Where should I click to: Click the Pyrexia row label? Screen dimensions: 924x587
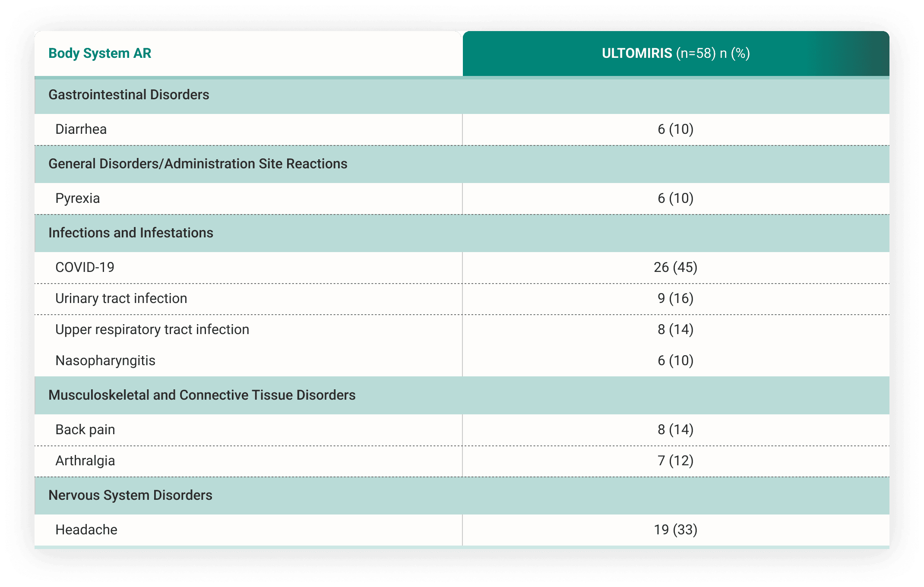78,199
